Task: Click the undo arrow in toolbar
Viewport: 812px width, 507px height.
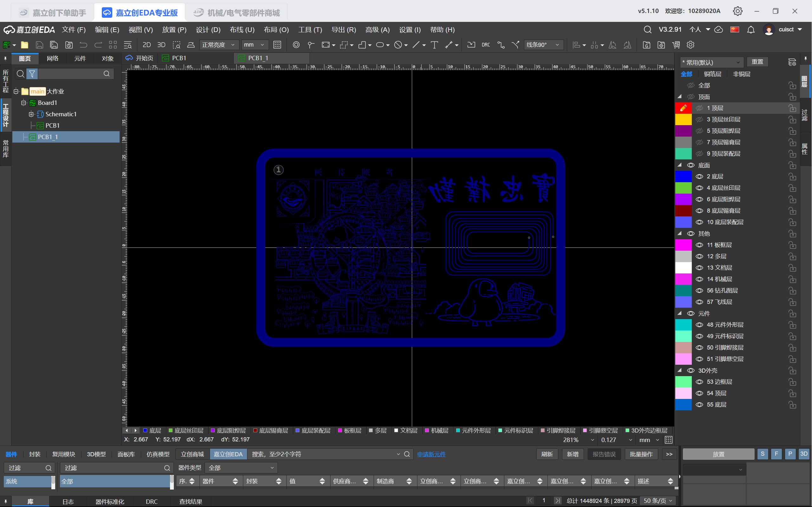Action: point(83,45)
